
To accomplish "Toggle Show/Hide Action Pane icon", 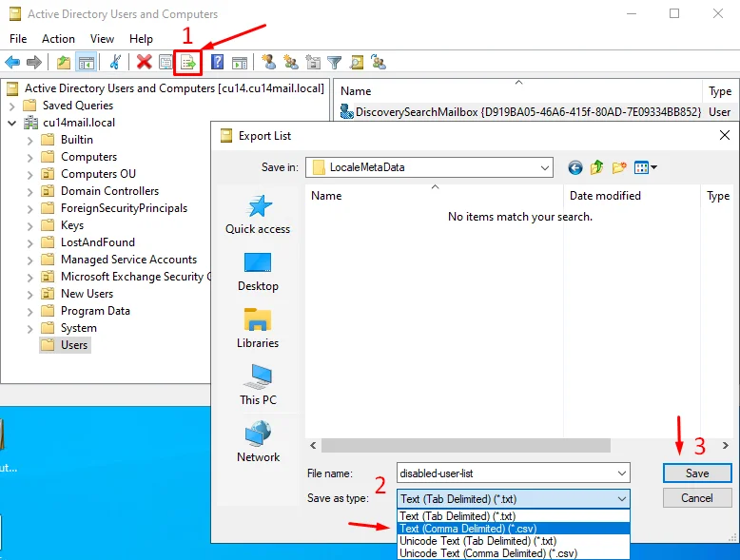I will 240,62.
